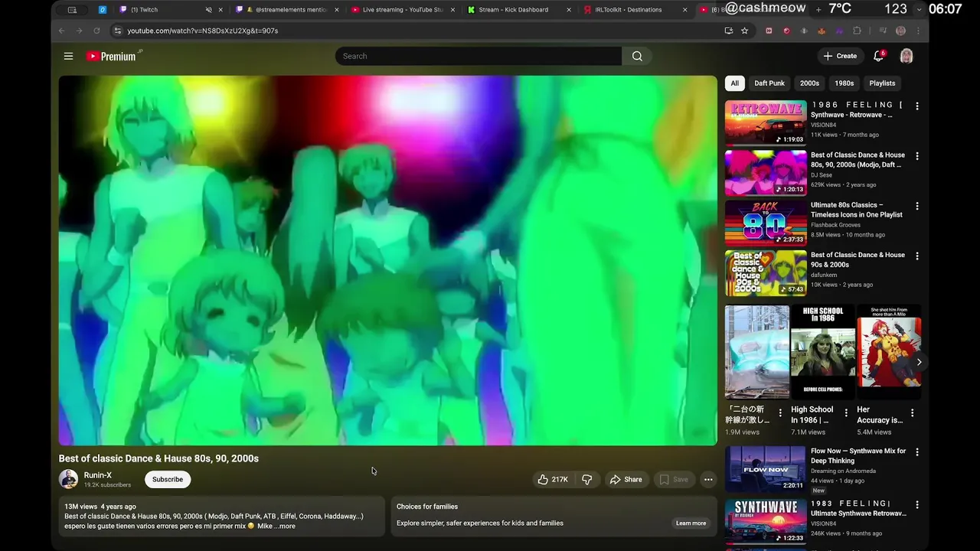Open the Runin-X channel name link

(x=98, y=475)
